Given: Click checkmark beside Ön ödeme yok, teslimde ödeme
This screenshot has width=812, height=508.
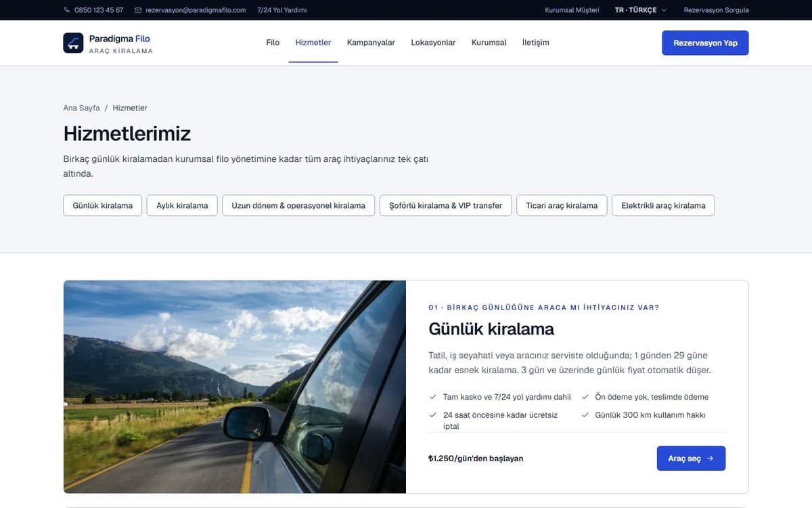Looking at the screenshot, I should click(x=585, y=397).
